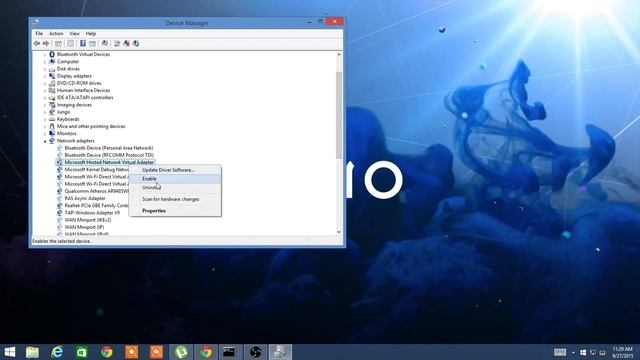Expand DVD/CD-ROM drives node
Screen dimensions: 640x360
tap(45, 83)
